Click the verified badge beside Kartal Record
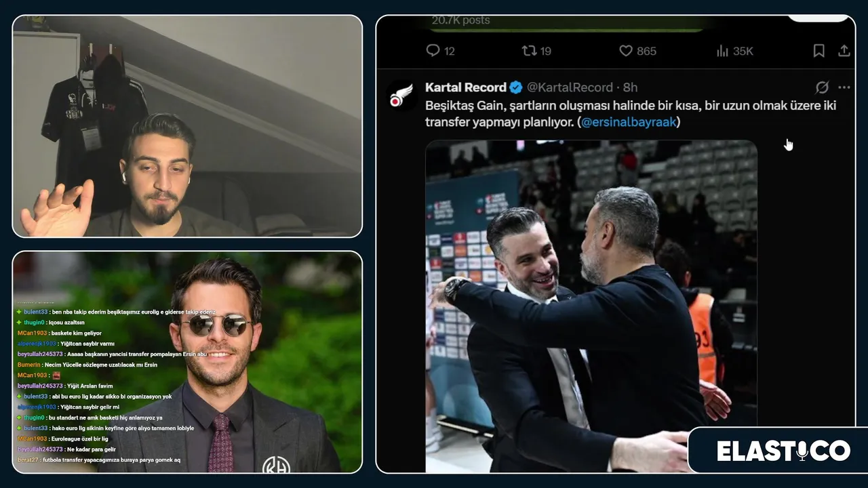 point(516,87)
